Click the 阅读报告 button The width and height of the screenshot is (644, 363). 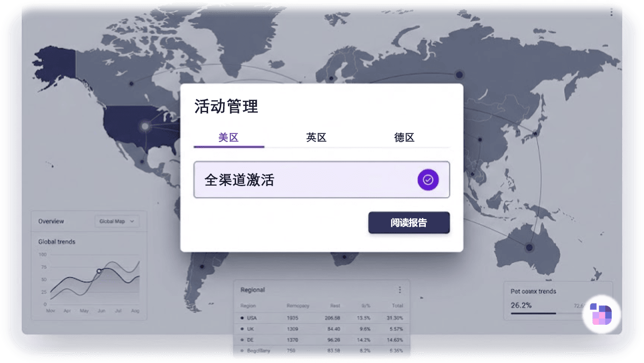tap(408, 223)
